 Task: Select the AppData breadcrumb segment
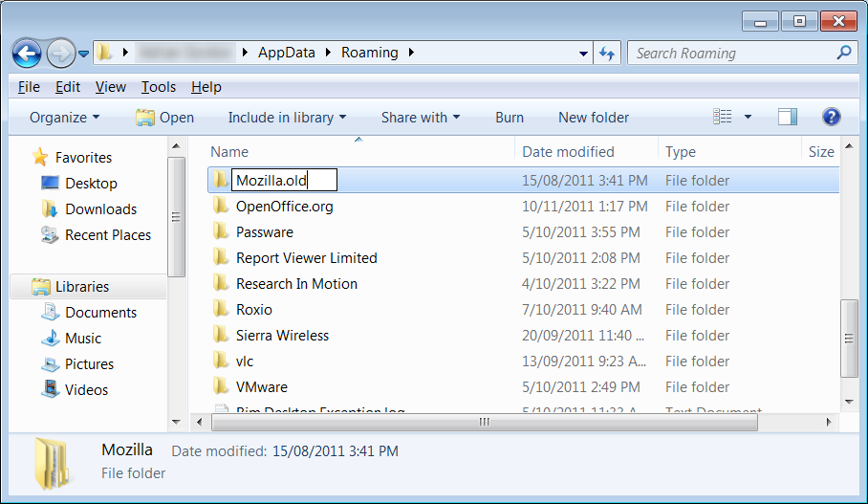pos(286,53)
